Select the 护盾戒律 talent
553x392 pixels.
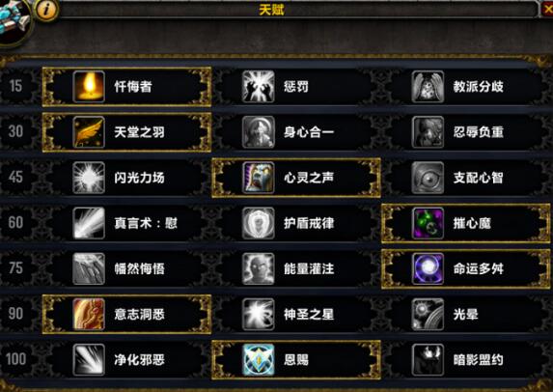[296, 223]
